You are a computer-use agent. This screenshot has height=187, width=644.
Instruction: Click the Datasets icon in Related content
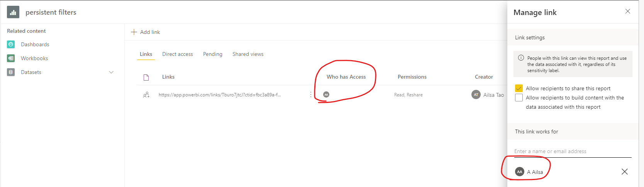click(11, 72)
